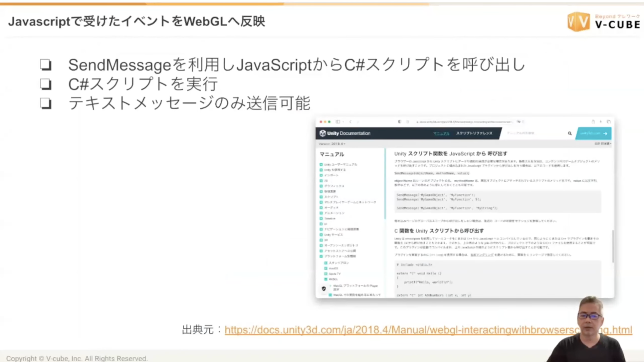Click the magnifier search icon in Unity docs
The image size is (644, 362).
569,133
